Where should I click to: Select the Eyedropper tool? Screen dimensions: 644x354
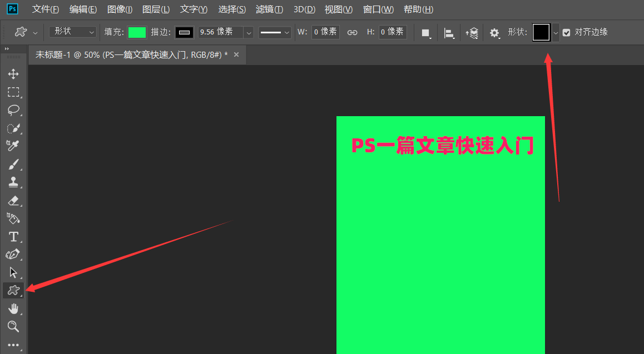pyautogui.click(x=13, y=146)
